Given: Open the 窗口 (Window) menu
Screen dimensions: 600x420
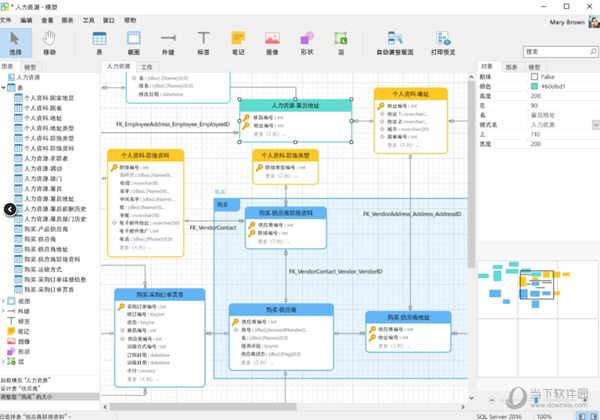Looking at the screenshot, I should point(109,20).
